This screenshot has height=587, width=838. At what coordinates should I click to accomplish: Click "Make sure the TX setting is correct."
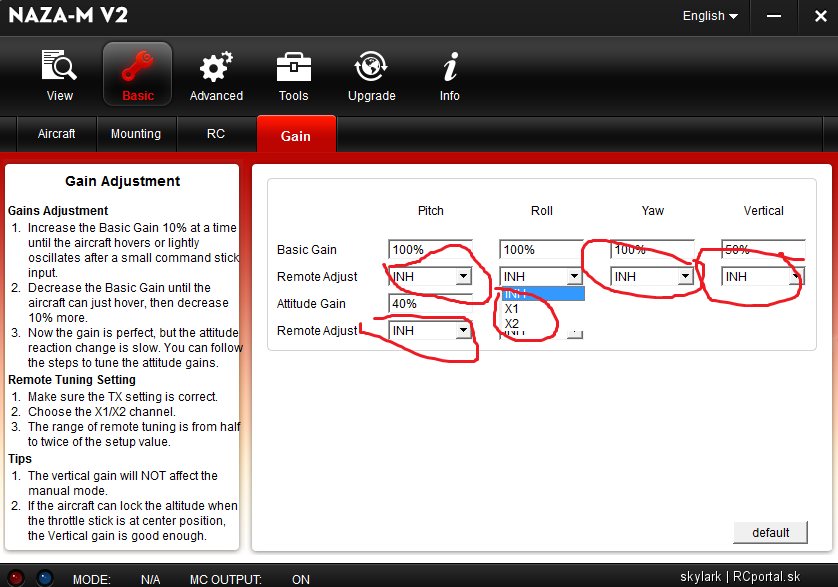click(123, 397)
